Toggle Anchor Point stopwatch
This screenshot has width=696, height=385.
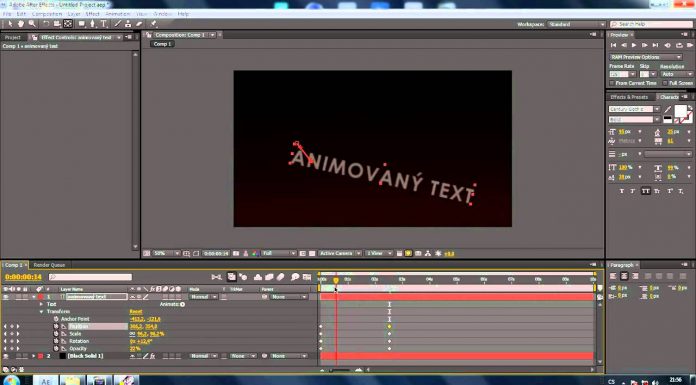click(56, 319)
